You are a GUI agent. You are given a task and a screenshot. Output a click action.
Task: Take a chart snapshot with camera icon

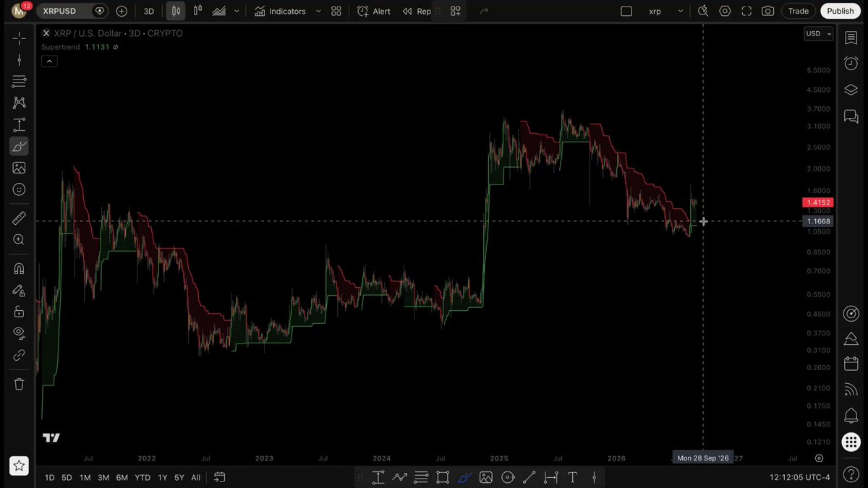[x=767, y=11]
